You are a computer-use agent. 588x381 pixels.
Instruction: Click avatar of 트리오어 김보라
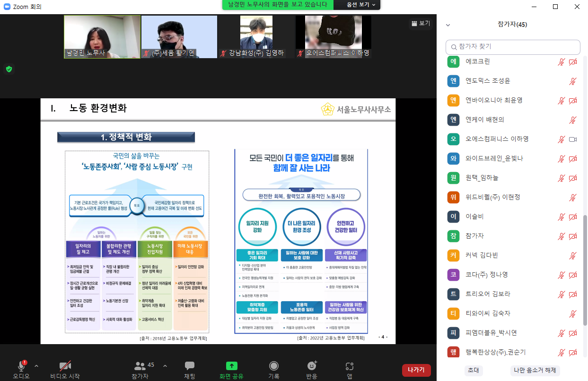point(453,294)
